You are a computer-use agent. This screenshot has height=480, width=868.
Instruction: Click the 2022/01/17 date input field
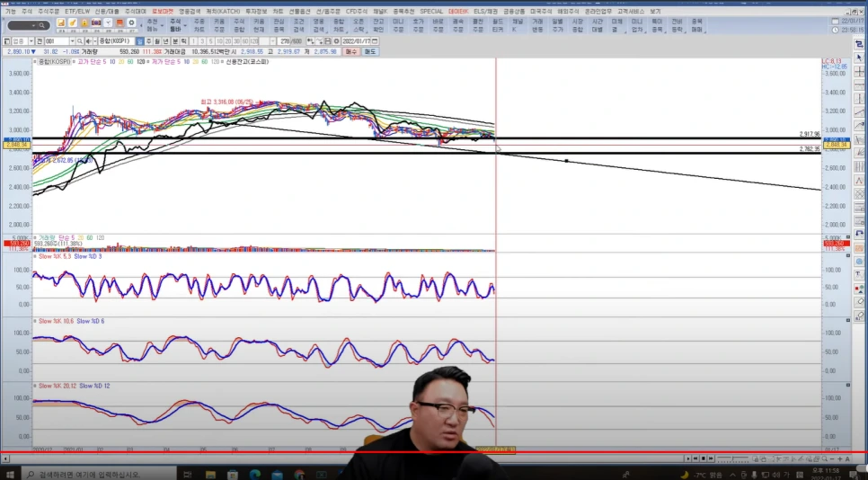pyautogui.click(x=357, y=41)
